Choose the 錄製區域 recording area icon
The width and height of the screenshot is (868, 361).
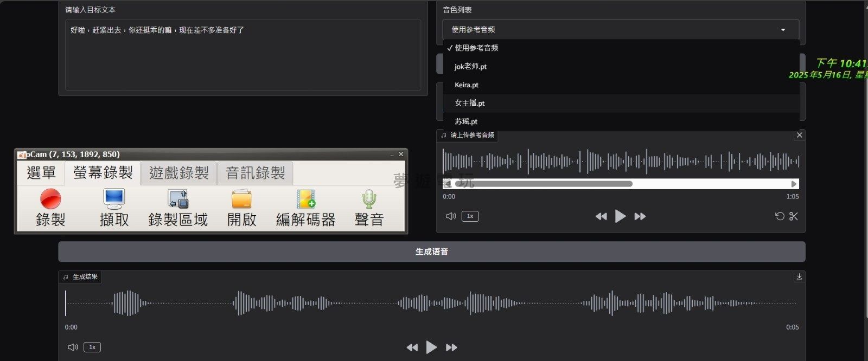pyautogui.click(x=178, y=208)
